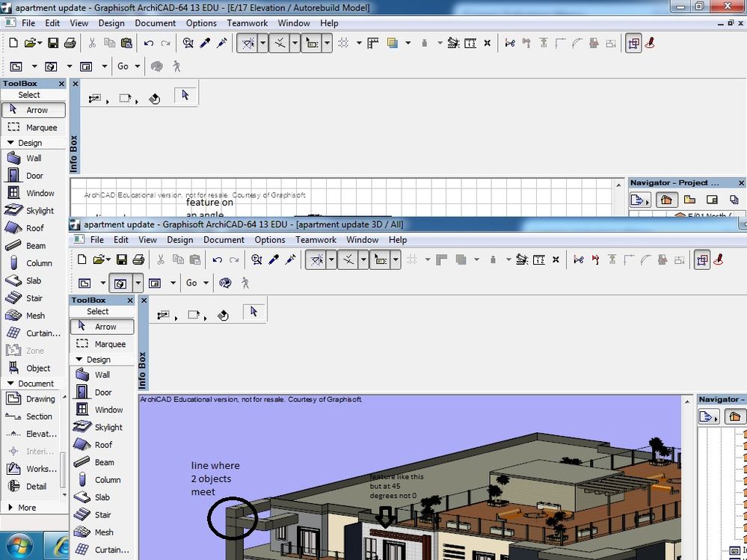Click the eyedropper Pick Up Parameters icon in the Elevation window
This screenshot has width=747, height=560.
206,43
